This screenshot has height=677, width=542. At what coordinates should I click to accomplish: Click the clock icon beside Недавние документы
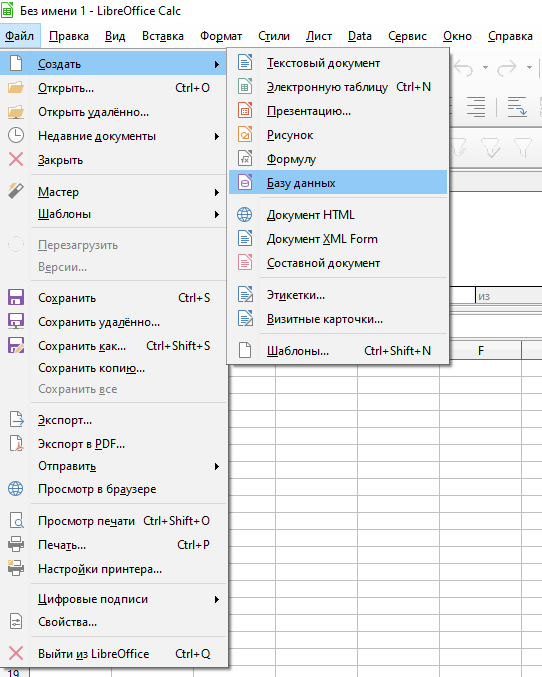pyautogui.click(x=16, y=136)
